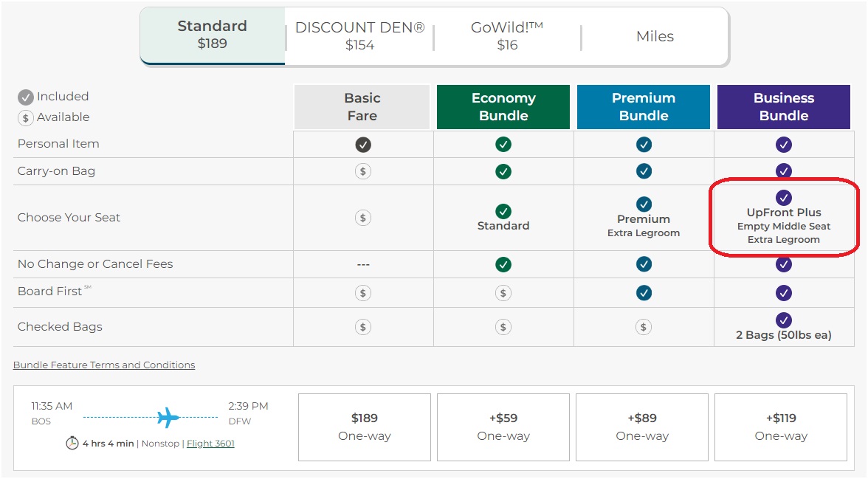This screenshot has width=868, height=479.
Task: Click Economy Bundle Carry-on Bag checkmark
Action: [503, 171]
